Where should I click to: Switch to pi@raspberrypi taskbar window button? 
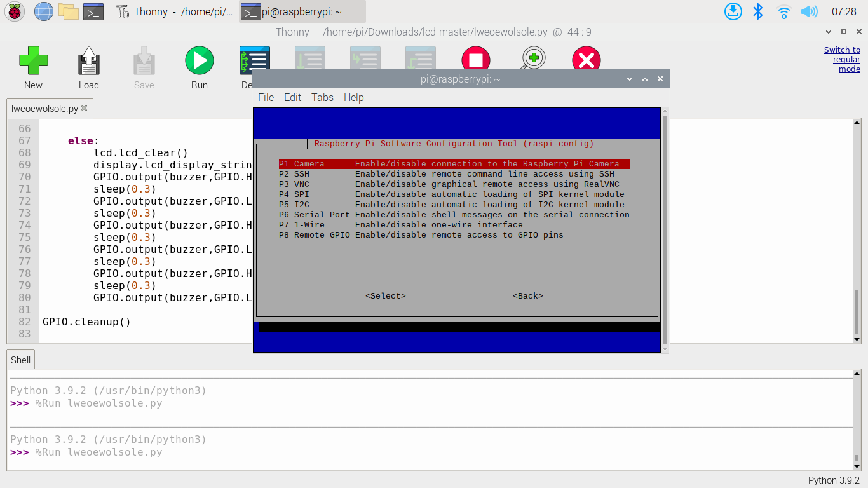click(x=302, y=11)
